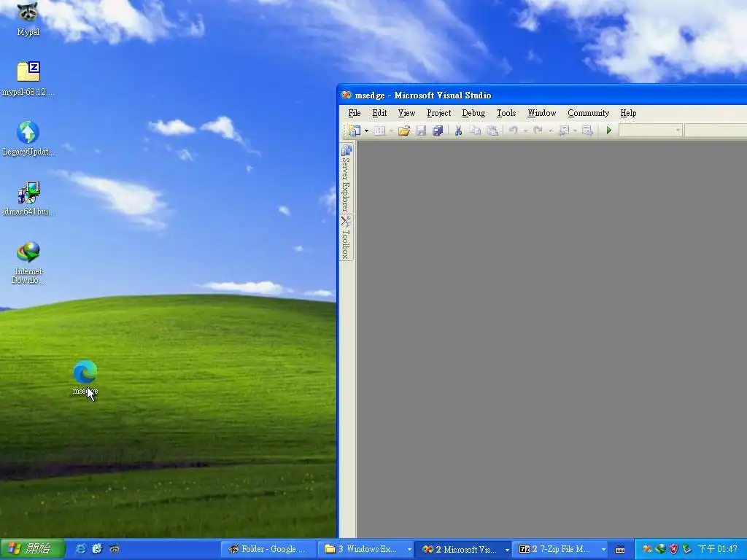Viewport: 747px width, 560px height.
Task: Click the Save All icon
Action: tap(438, 131)
